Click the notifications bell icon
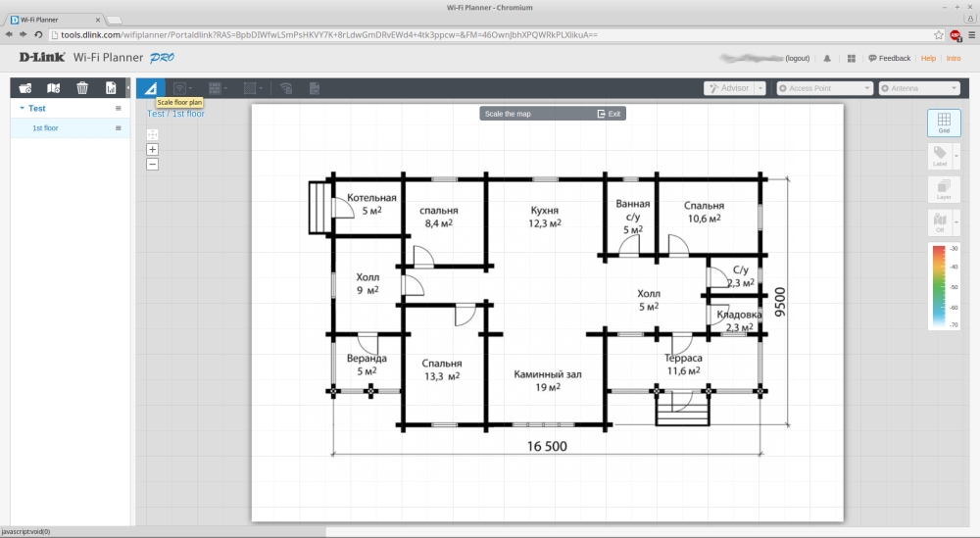980x538 pixels. pos(827,59)
